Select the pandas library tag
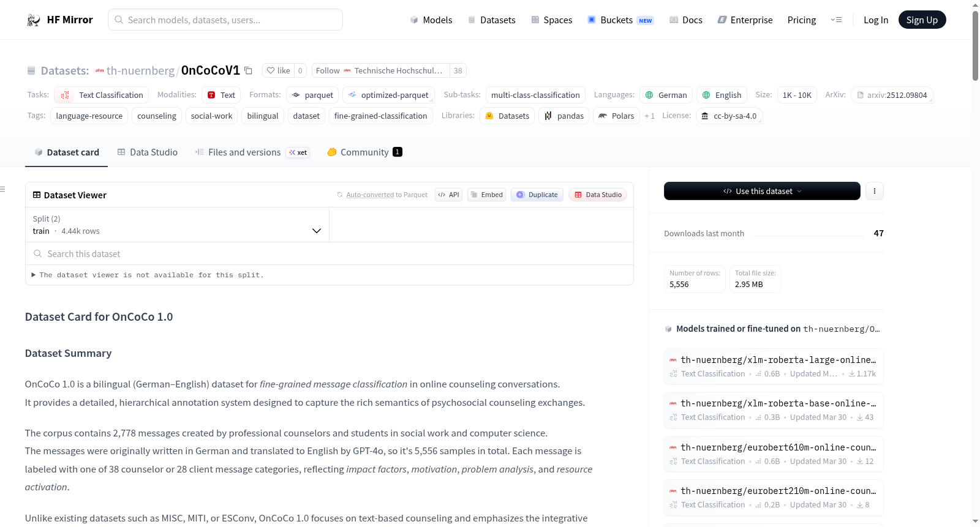Screen dimensions: 980x527 click(x=563, y=116)
